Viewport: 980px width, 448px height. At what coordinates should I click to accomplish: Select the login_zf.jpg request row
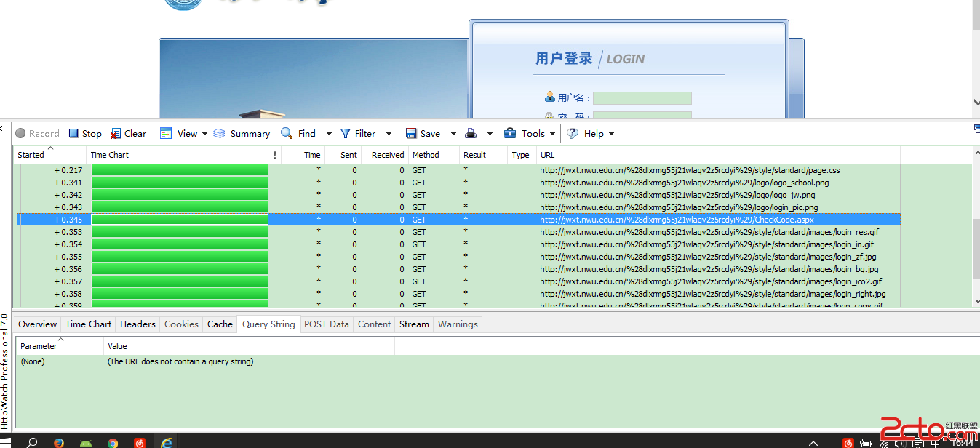[x=458, y=257]
